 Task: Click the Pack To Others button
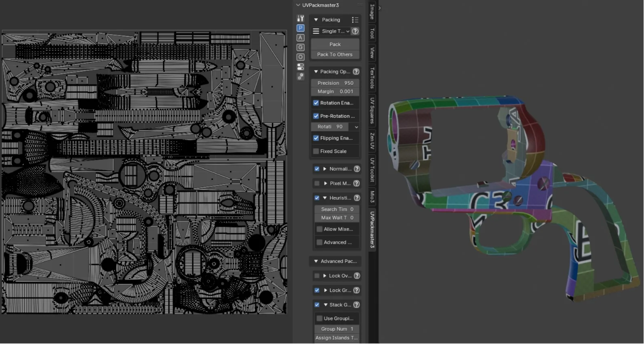tap(335, 55)
